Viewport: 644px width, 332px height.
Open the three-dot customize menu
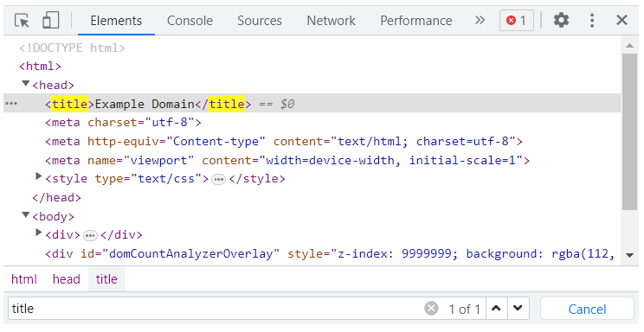point(592,20)
